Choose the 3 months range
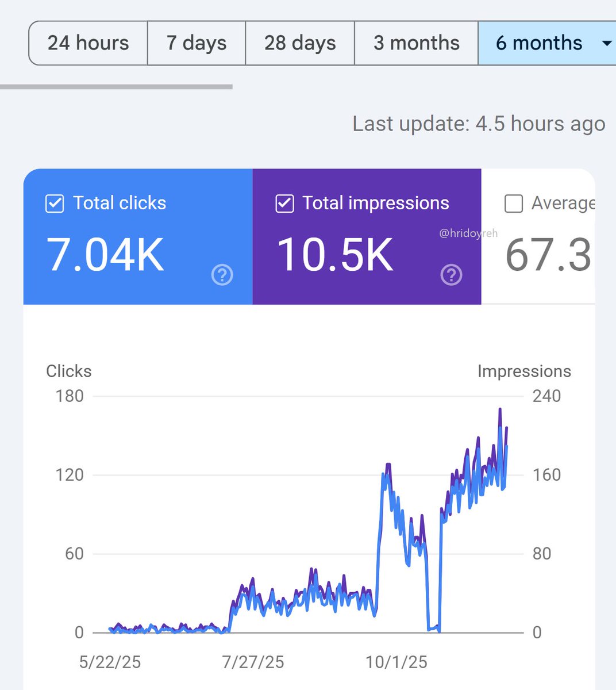This screenshot has height=690, width=616. (x=417, y=43)
